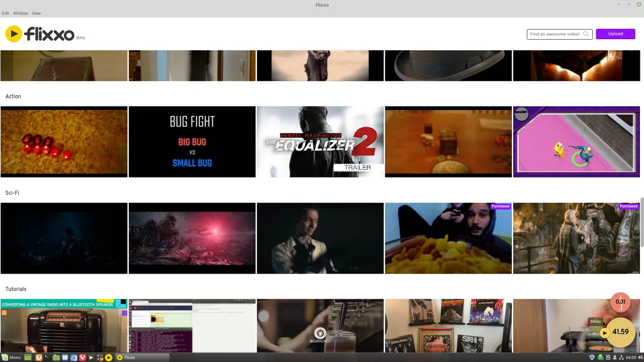Open the volume control tray icon
This screenshot has width=644, height=362.
coord(640,357)
